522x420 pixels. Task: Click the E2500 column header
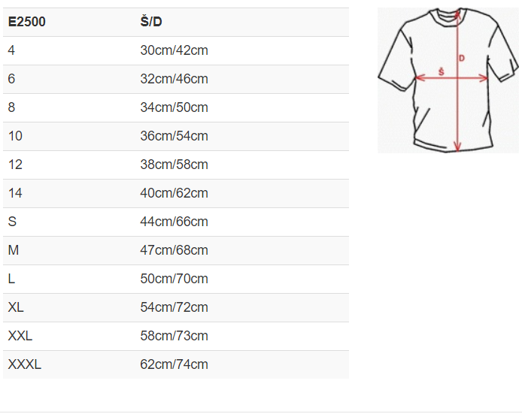(x=27, y=22)
